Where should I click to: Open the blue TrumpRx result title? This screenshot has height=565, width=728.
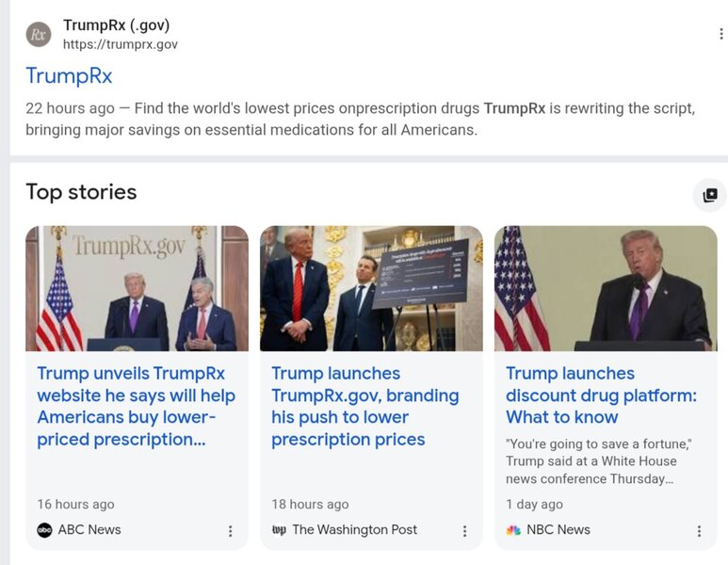(x=69, y=75)
